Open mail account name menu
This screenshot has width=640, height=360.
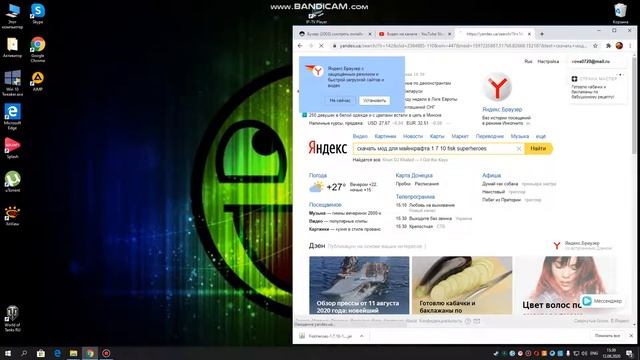[x=591, y=62]
